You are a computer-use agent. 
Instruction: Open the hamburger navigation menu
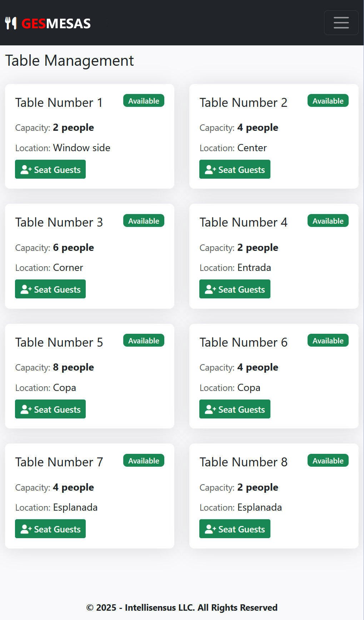point(341,23)
